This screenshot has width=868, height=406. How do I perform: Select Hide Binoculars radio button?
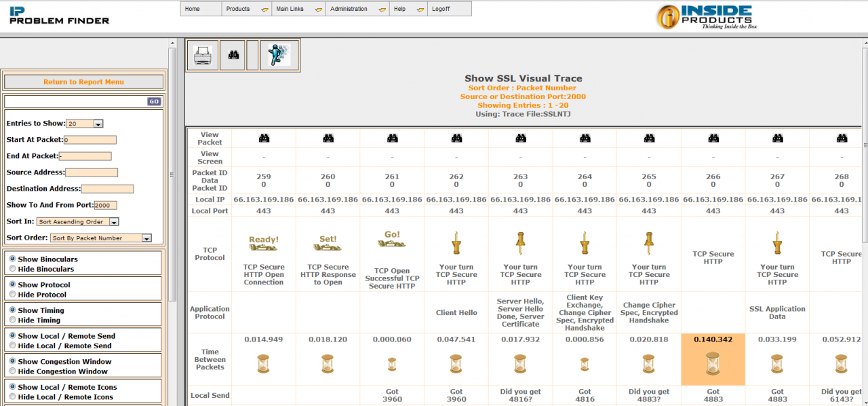(12, 269)
